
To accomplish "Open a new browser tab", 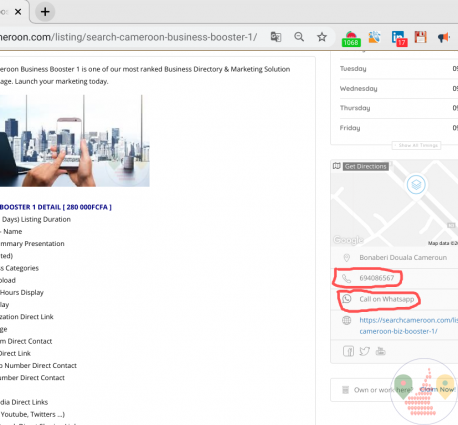I will point(45,12).
